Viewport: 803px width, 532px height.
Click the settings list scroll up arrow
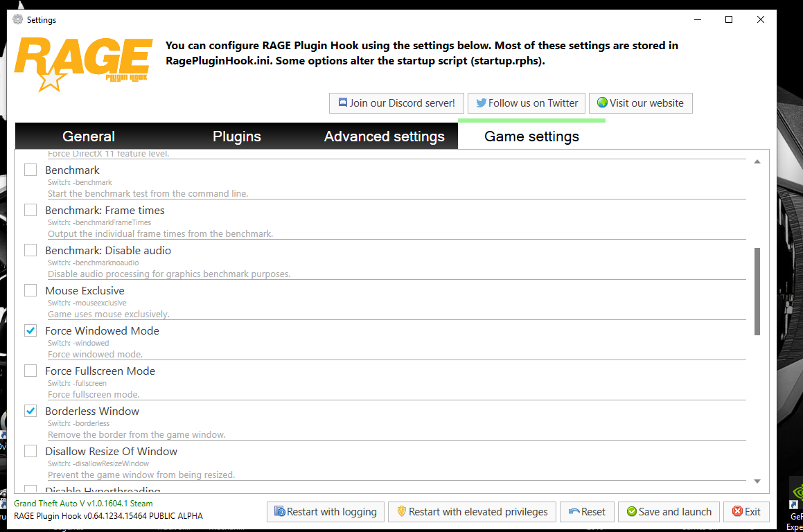point(757,161)
